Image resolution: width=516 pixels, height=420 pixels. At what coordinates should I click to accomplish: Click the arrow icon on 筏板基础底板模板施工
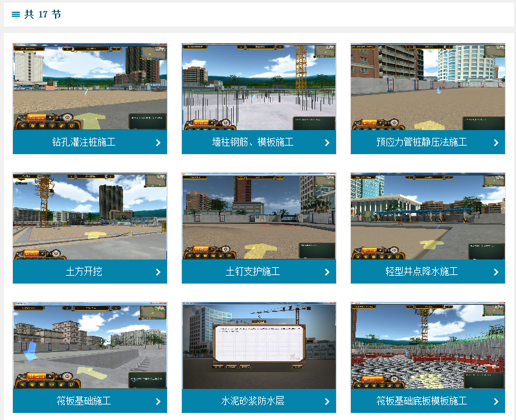(x=496, y=401)
